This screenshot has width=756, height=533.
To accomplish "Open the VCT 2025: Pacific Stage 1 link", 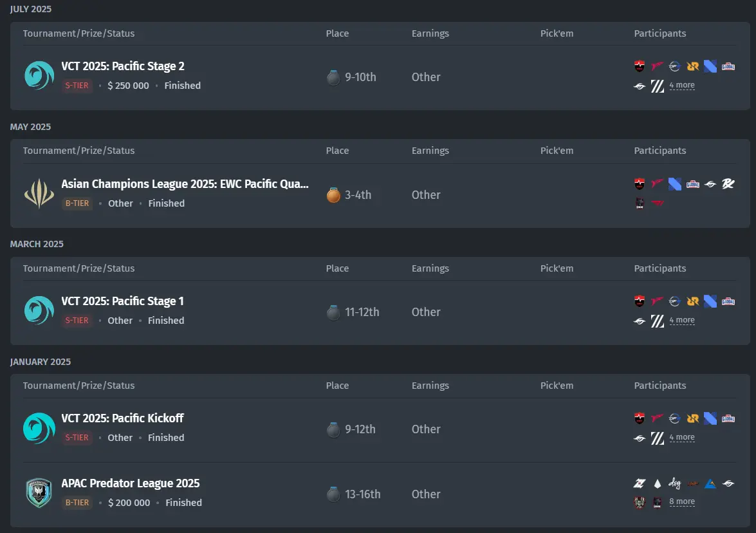I will (122, 301).
